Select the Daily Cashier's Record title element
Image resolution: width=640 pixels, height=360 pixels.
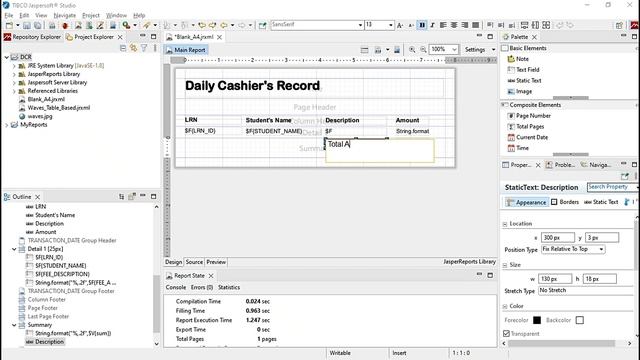click(252, 86)
